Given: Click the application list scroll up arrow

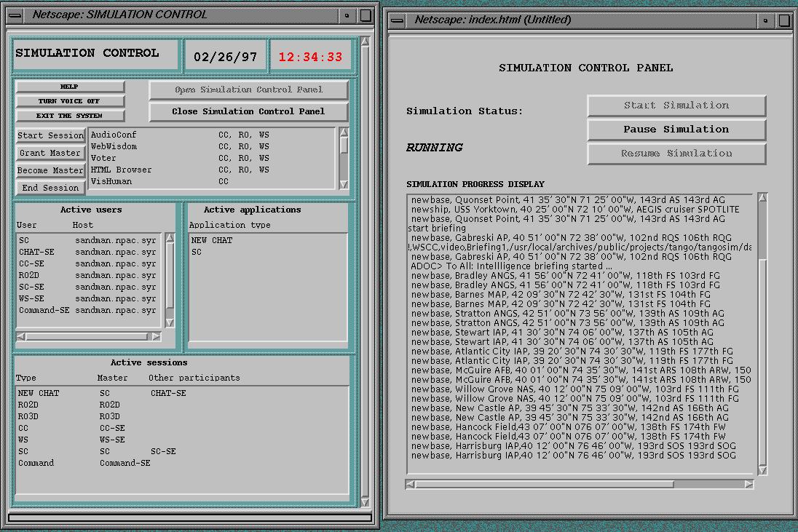Looking at the screenshot, I should click(x=344, y=132).
